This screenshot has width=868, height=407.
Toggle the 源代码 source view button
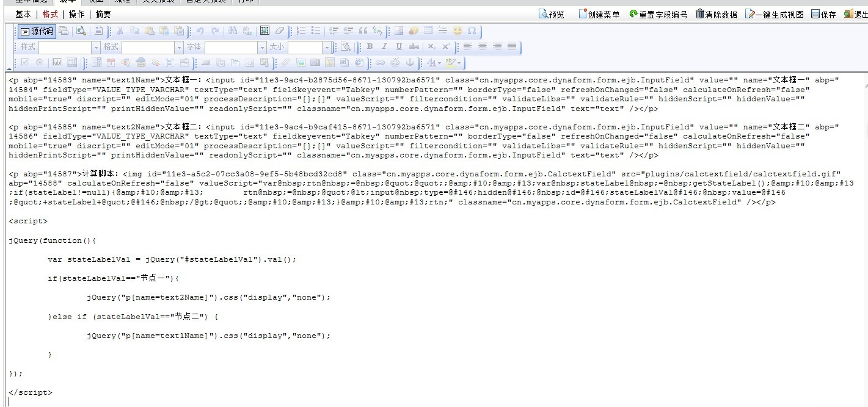36,31
